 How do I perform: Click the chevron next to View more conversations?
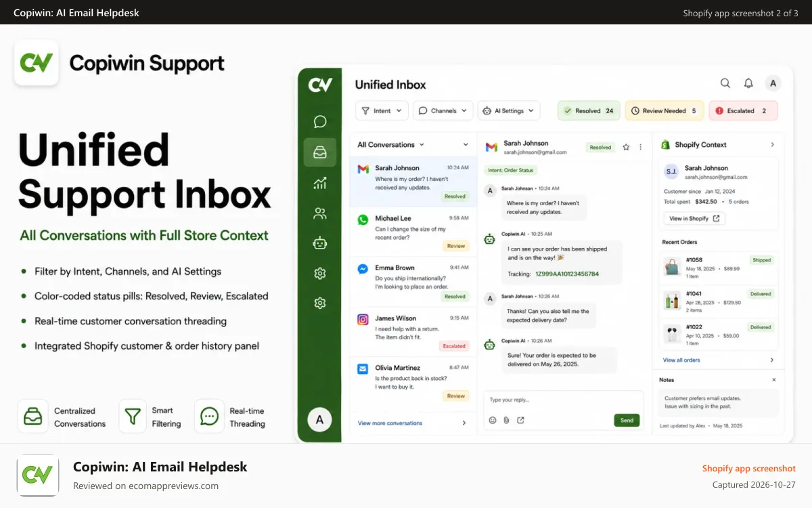(x=464, y=423)
